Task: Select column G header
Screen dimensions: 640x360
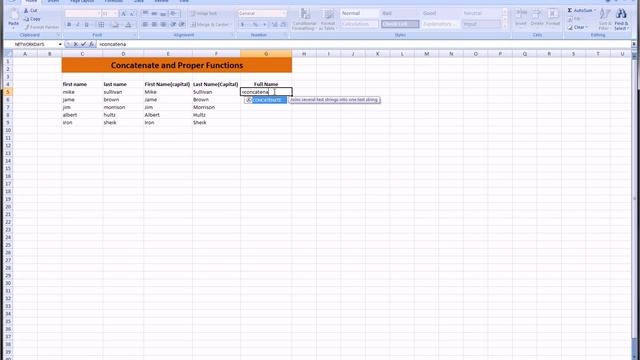Action: 266,53
